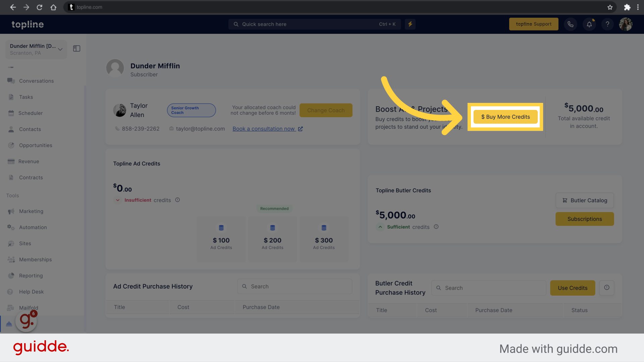644x362 pixels.
Task: Open Scheduler in the sidebar
Action: (31, 113)
